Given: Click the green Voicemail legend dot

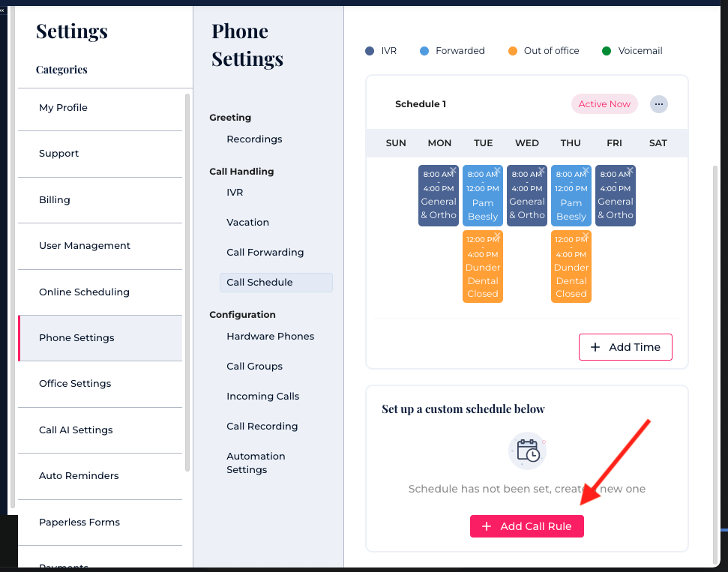Looking at the screenshot, I should click(607, 51).
